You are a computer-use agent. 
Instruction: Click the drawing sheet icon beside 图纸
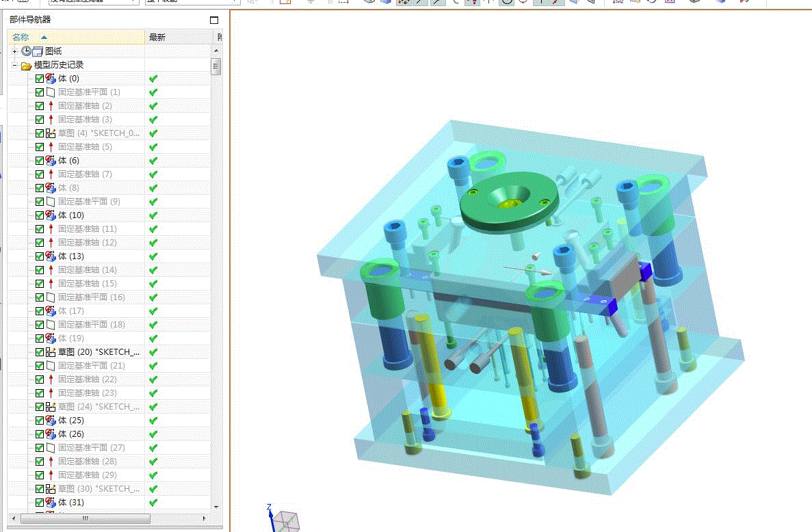[38, 51]
